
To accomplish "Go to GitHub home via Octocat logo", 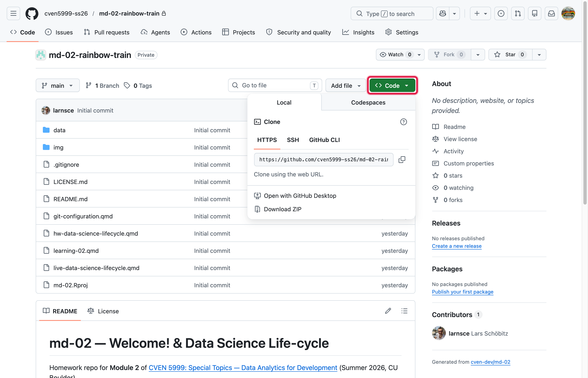I will coord(32,13).
